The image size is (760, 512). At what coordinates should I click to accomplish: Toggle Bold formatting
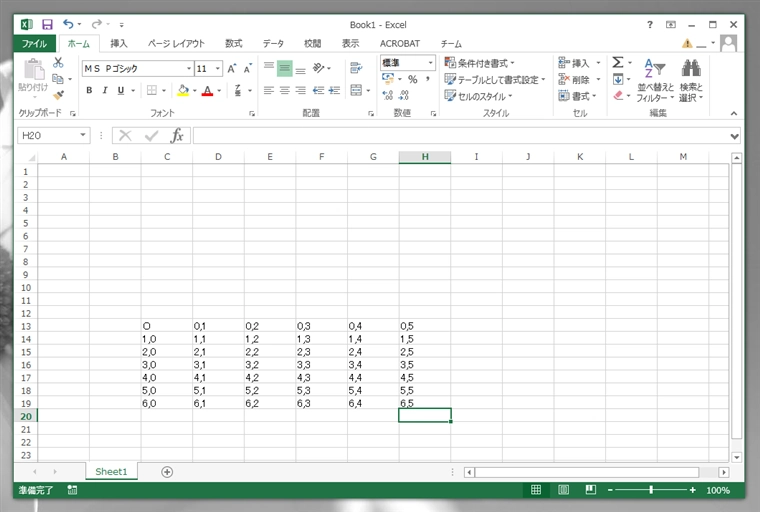89,90
